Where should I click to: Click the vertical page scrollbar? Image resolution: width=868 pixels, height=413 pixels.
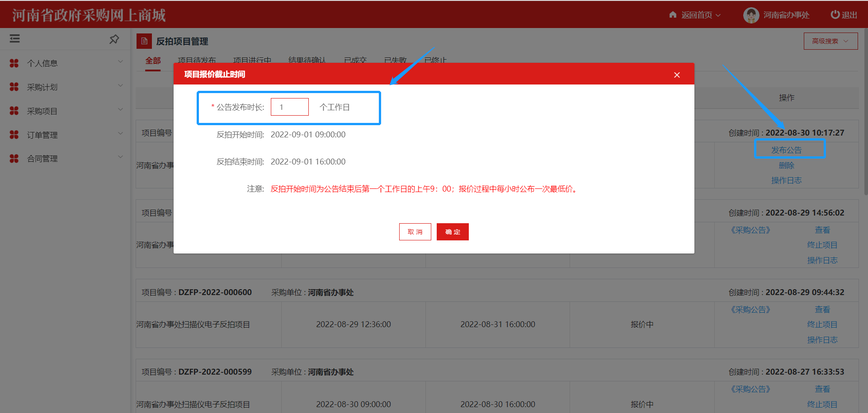(865, 112)
